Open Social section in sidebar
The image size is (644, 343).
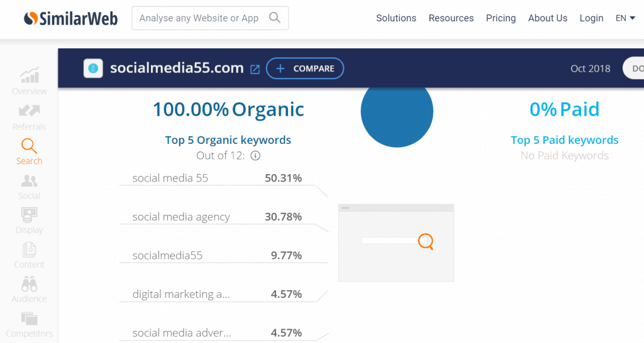coord(29,187)
